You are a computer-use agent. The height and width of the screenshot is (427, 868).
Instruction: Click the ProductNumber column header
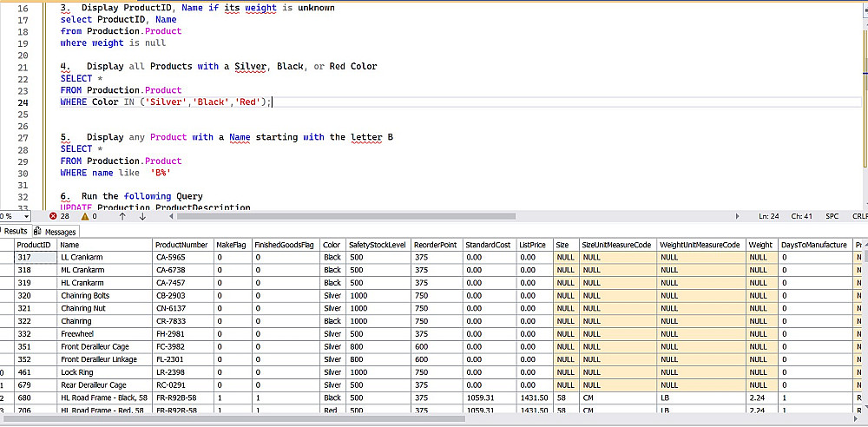coord(181,245)
